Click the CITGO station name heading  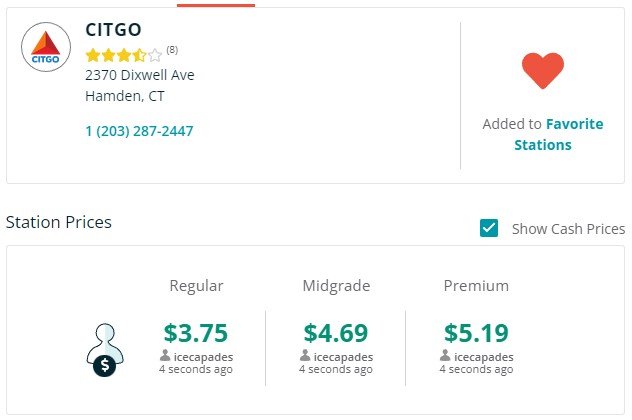114,30
